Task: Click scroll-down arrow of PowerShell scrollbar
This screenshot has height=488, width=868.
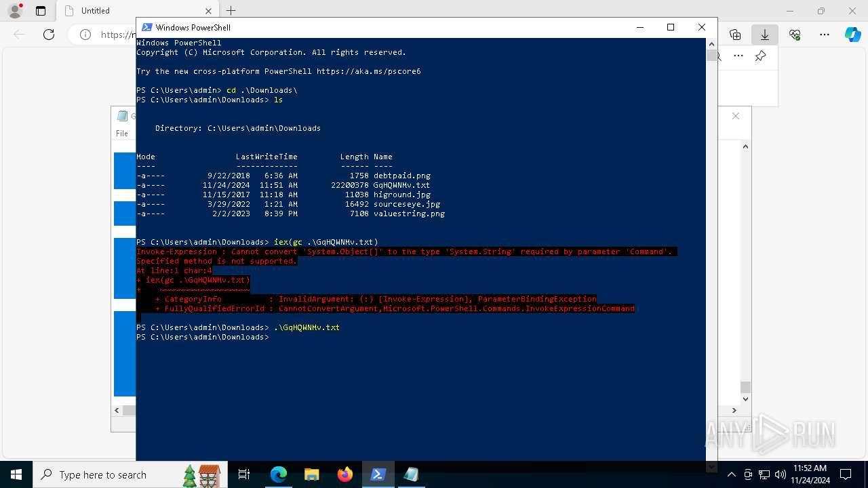Action: (x=711, y=466)
